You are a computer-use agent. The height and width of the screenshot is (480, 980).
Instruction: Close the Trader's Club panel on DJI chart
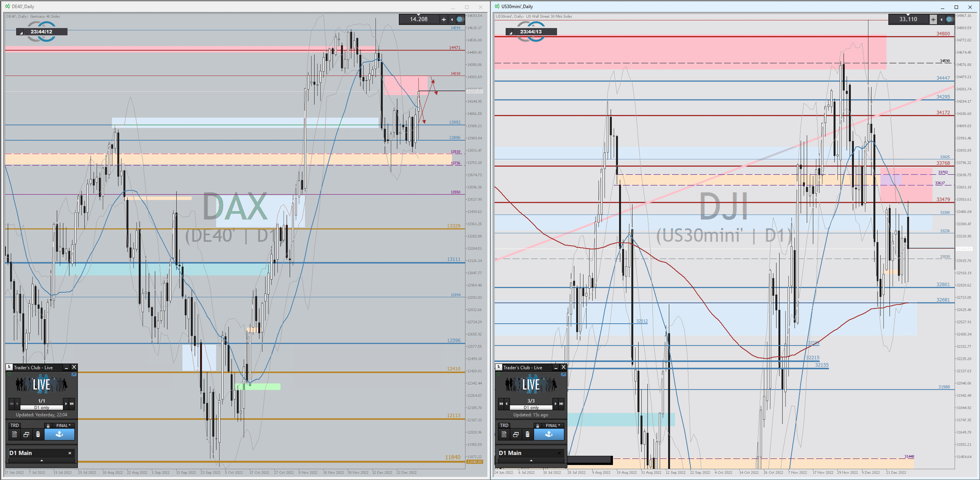click(563, 367)
